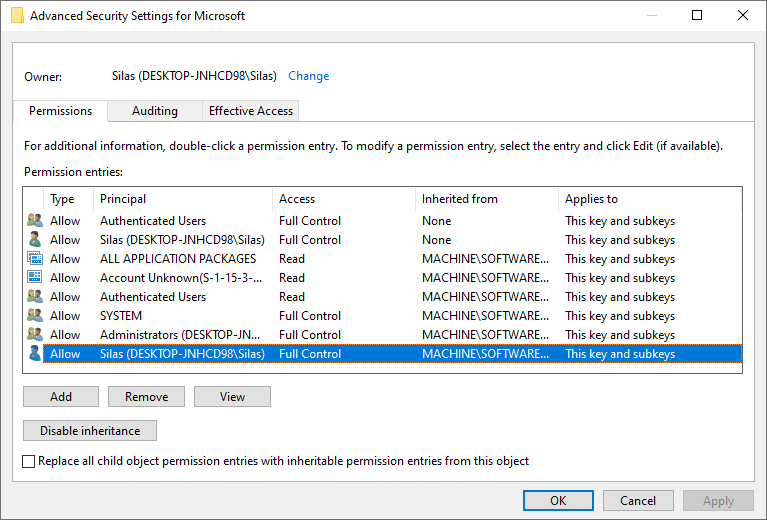The image size is (767, 520).
Task: Select Administrators (DESKTOP-JN... principal
Action: click(x=180, y=335)
